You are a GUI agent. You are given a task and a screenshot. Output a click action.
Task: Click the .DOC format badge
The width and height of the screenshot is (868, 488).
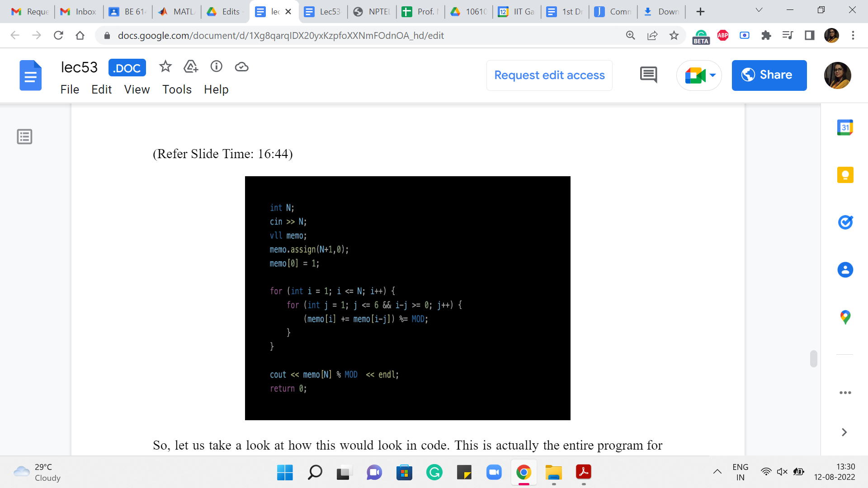127,68
